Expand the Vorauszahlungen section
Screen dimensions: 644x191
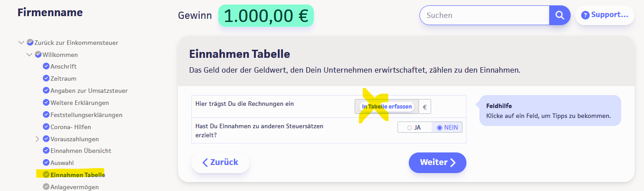38,139
